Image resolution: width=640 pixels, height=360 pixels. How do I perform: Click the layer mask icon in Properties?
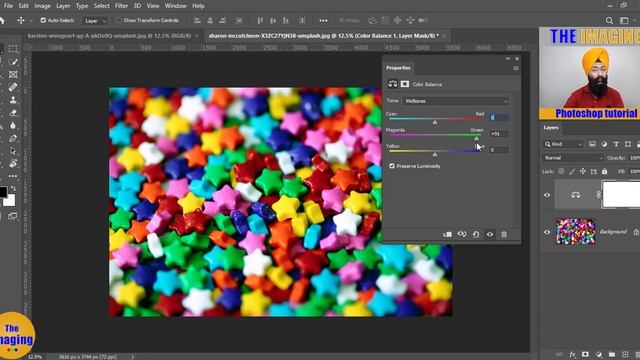click(x=405, y=84)
